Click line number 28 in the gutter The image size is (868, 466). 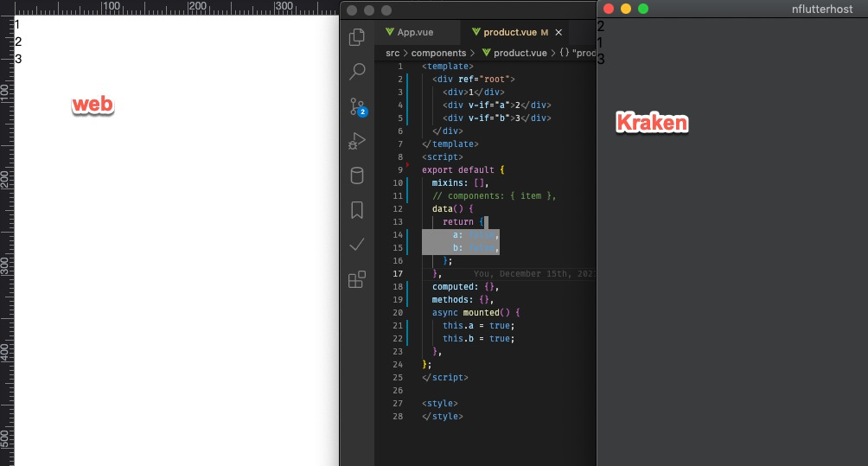click(x=398, y=416)
